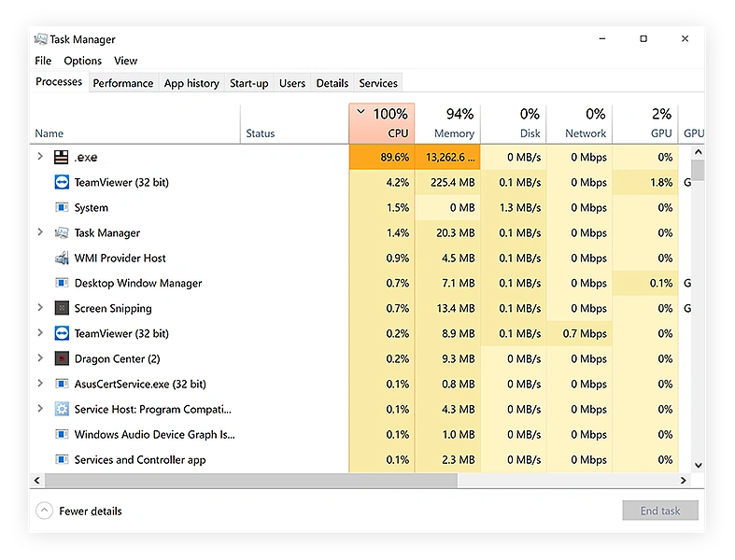Click the TeamViewer icon using 225.4 MB
735x560 pixels.
coord(62,183)
